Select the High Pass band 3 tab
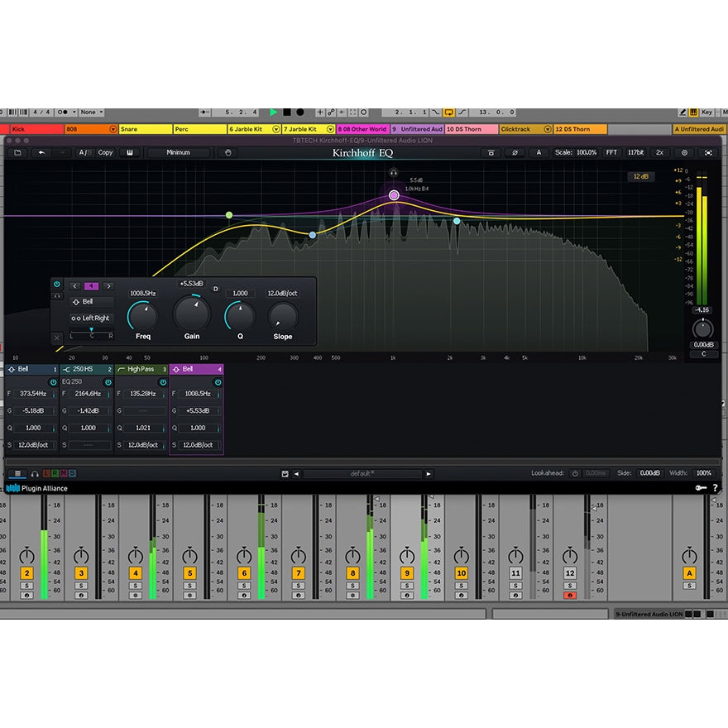 (141, 369)
